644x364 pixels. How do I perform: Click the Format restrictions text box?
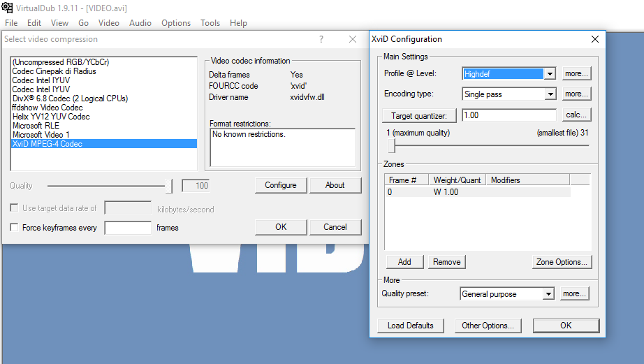pyautogui.click(x=283, y=148)
